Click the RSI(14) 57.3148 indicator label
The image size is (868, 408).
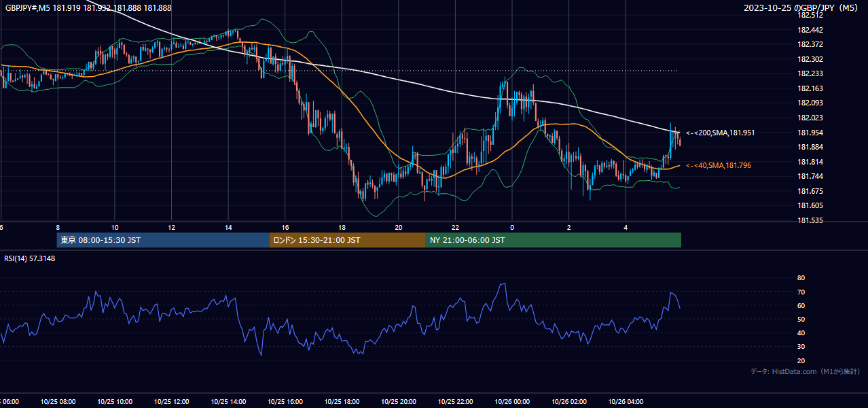coord(30,258)
